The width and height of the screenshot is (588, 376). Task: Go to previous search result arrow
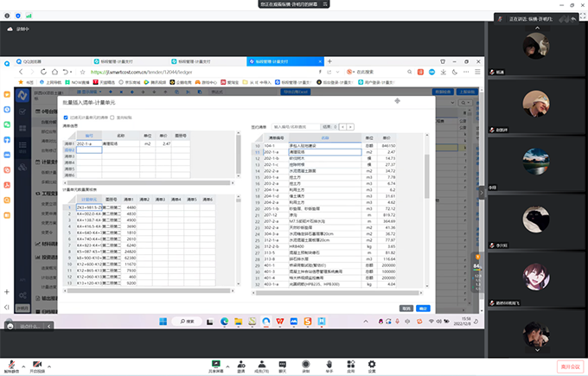(x=342, y=127)
